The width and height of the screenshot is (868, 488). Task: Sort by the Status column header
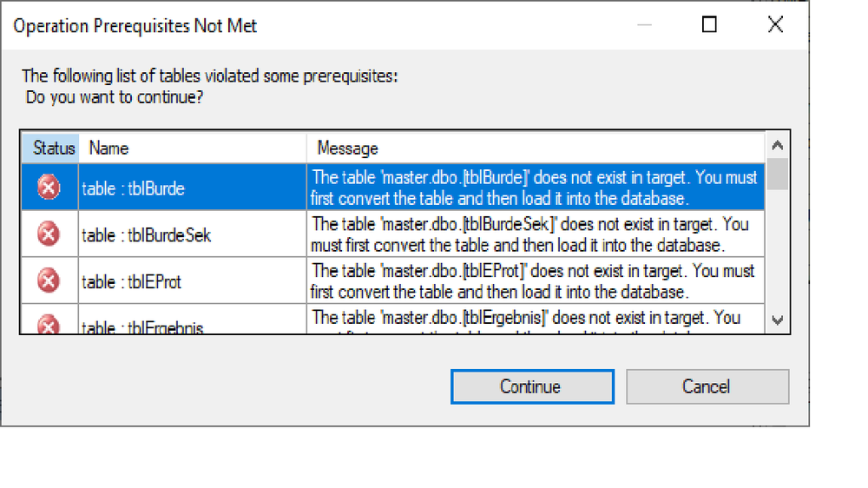(54, 148)
